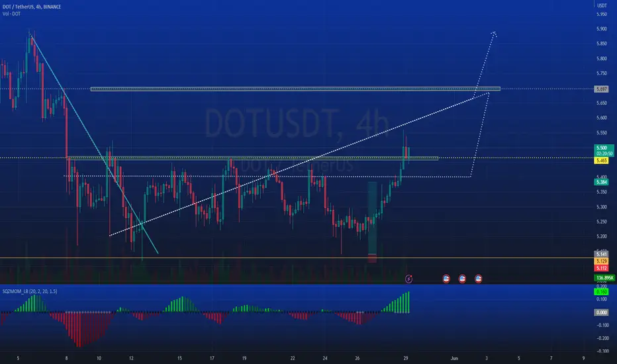Select the SQZMOM_LB indicator legend

[30, 291]
